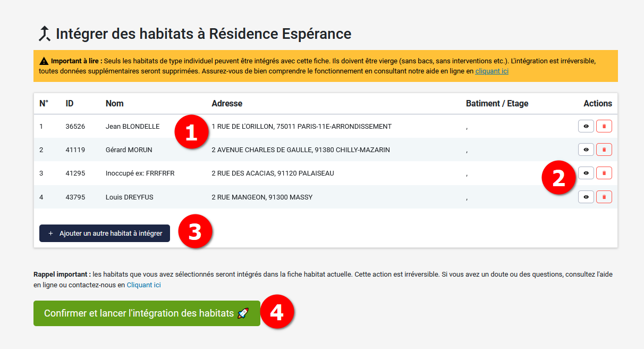Open the 'cliquant ici' help link in warning

coord(492,71)
